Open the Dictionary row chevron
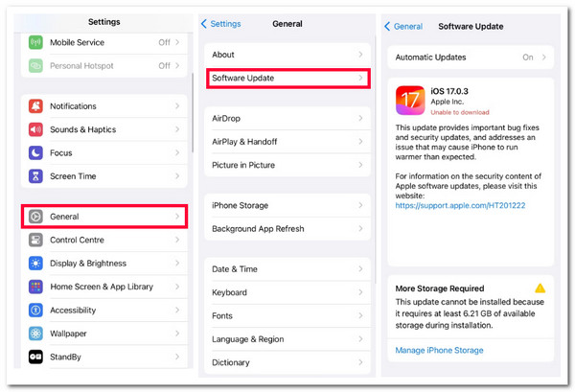The width and height of the screenshot is (575, 392). point(361,362)
